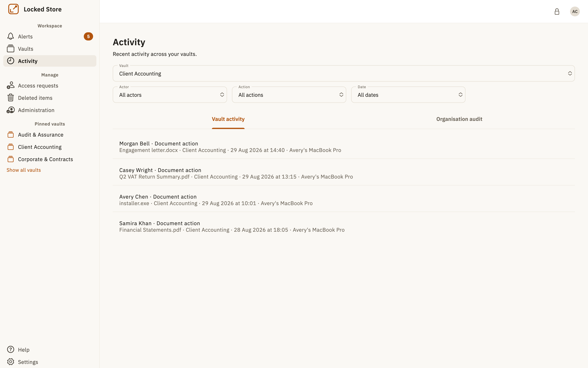Click the Vaults box icon
Viewport: 588px width, 368px height.
click(x=10, y=49)
